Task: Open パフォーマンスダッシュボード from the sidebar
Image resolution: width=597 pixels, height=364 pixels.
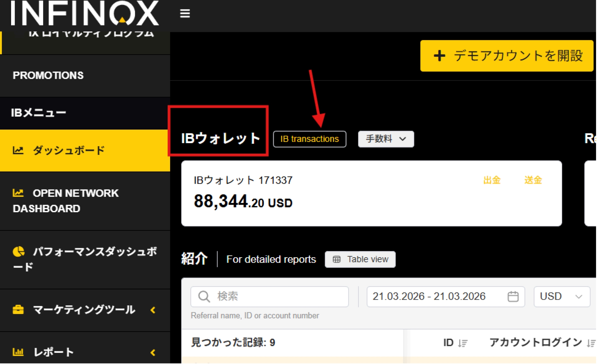Action: [x=85, y=259]
